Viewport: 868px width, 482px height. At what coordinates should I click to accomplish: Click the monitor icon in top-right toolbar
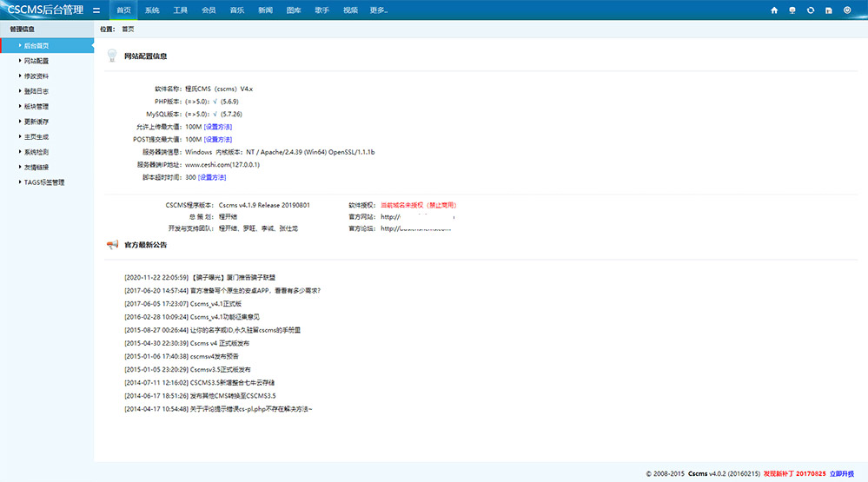792,10
